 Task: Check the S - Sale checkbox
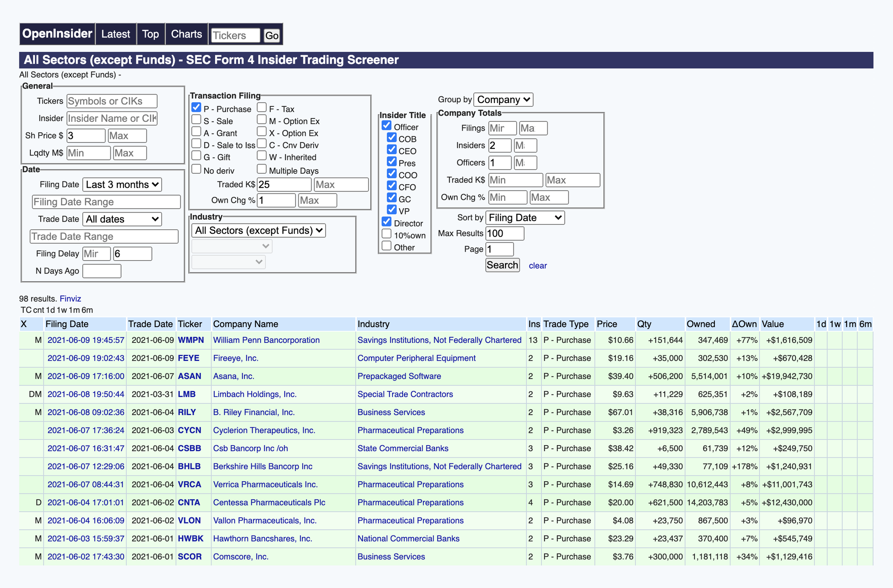(x=196, y=120)
